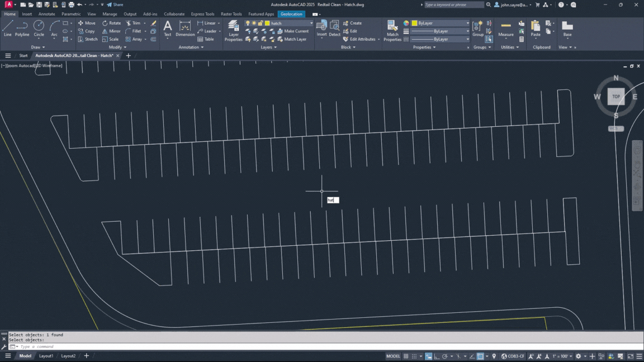Open the ByLayer object color swatch

414,23
